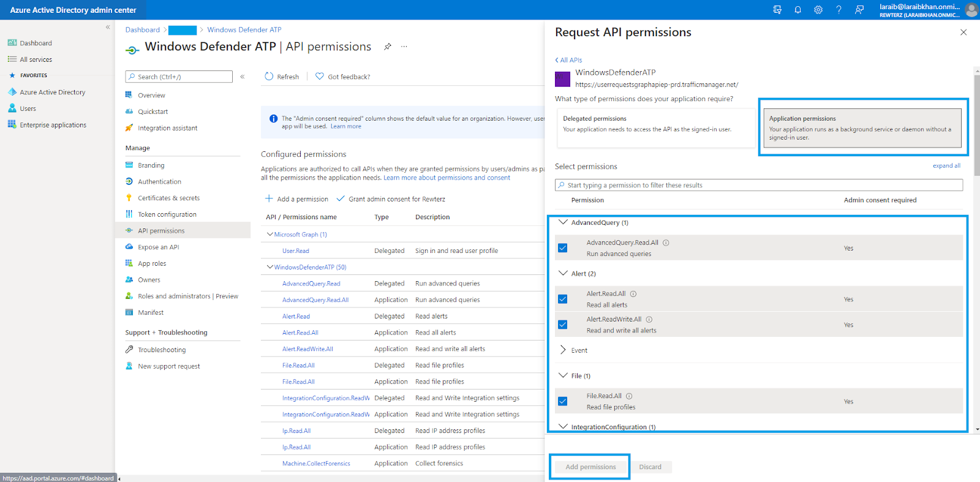Close the Request API permissions panel
The width and height of the screenshot is (980, 482).
coord(963,32)
